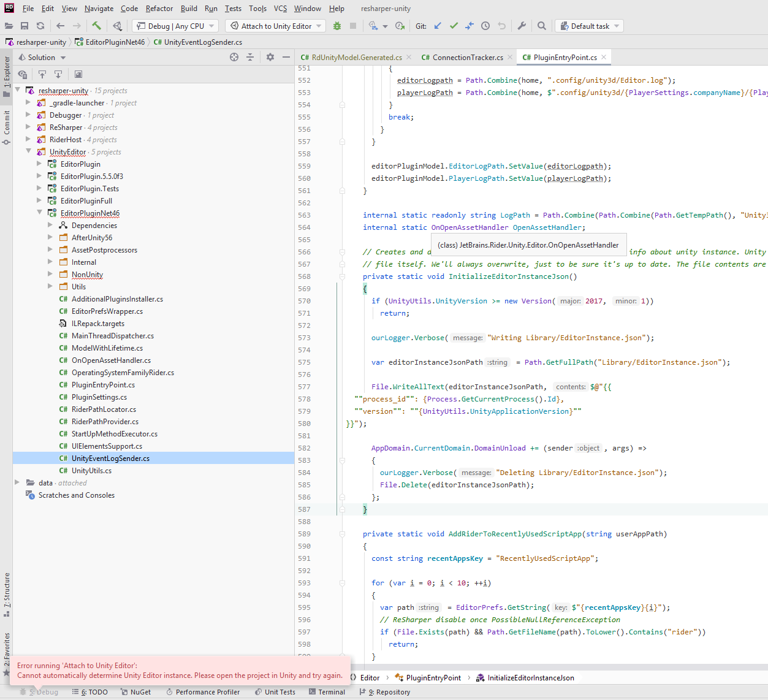This screenshot has width=768, height=700.
Task: Collapse the EditorPluginNet46 project node
Action: 39,213
